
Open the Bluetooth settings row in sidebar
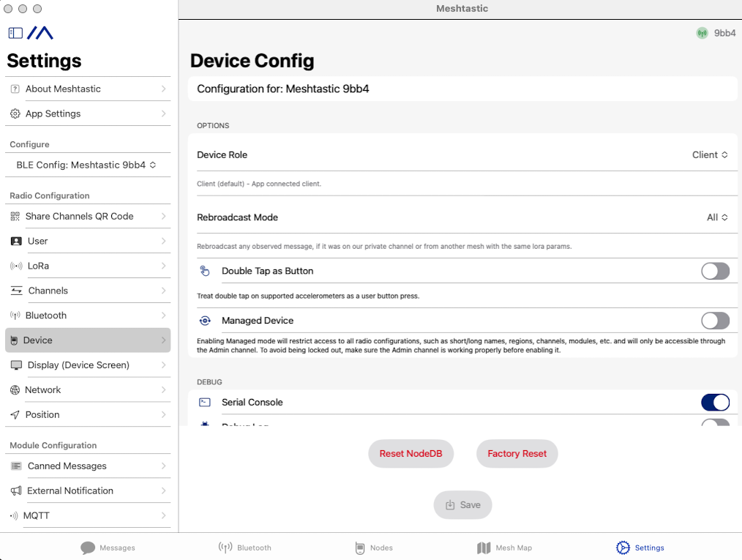(88, 316)
